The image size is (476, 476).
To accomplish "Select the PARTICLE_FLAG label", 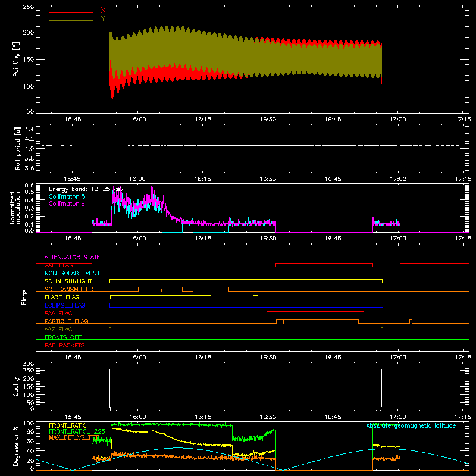I will (67, 321).
